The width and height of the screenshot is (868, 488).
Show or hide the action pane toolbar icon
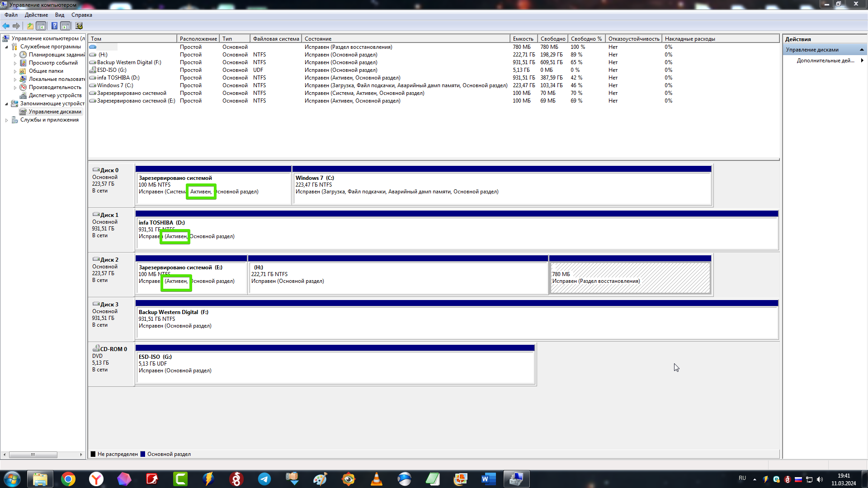click(66, 26)
